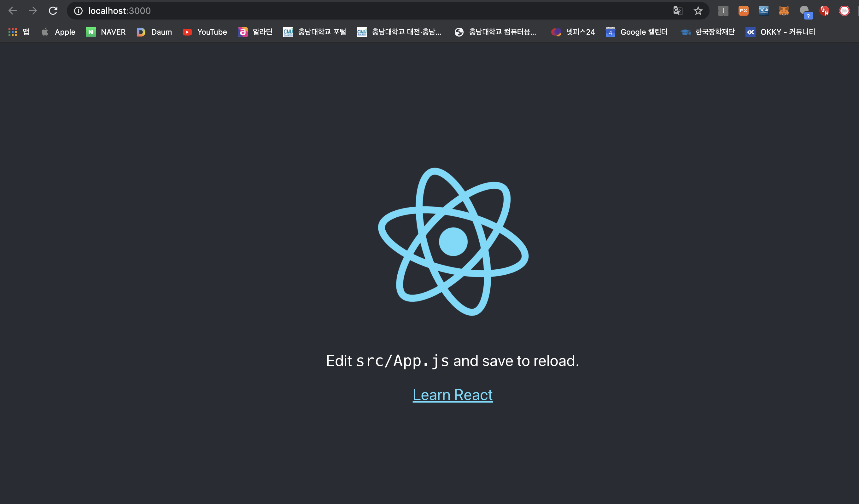Click the spinning React logo

pos(453,241)
